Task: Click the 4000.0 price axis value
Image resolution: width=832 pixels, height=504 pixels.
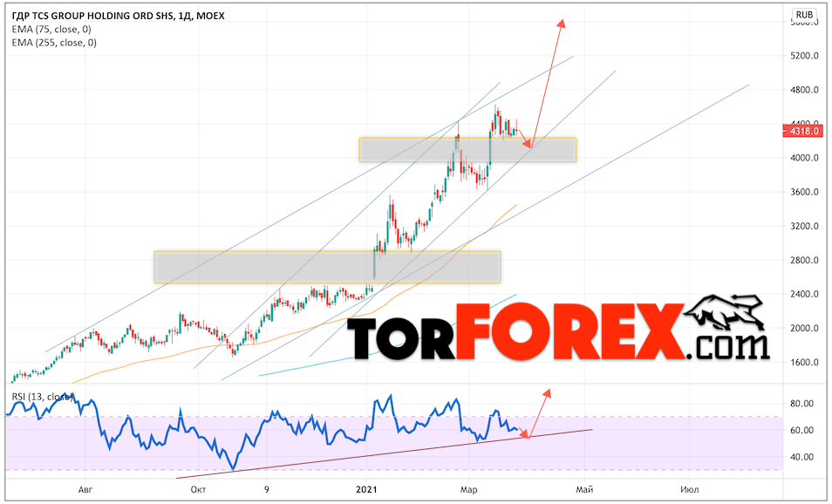Action: point(804,158)
